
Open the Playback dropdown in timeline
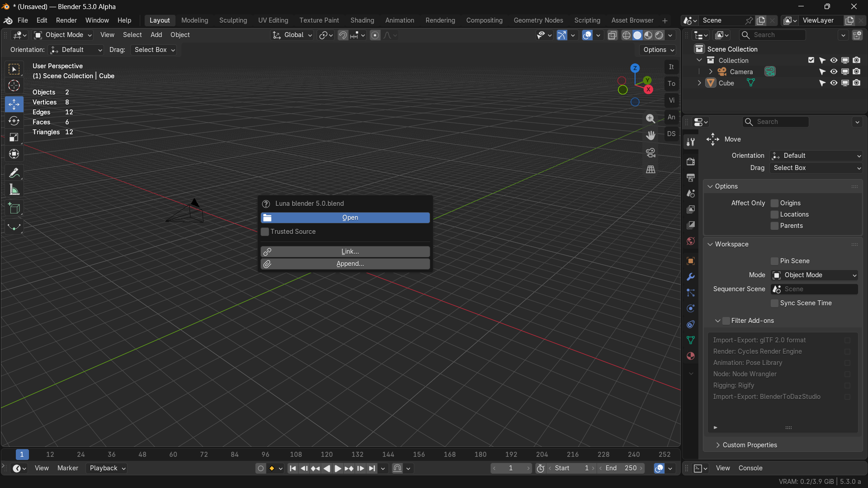[x=107, y=468]
